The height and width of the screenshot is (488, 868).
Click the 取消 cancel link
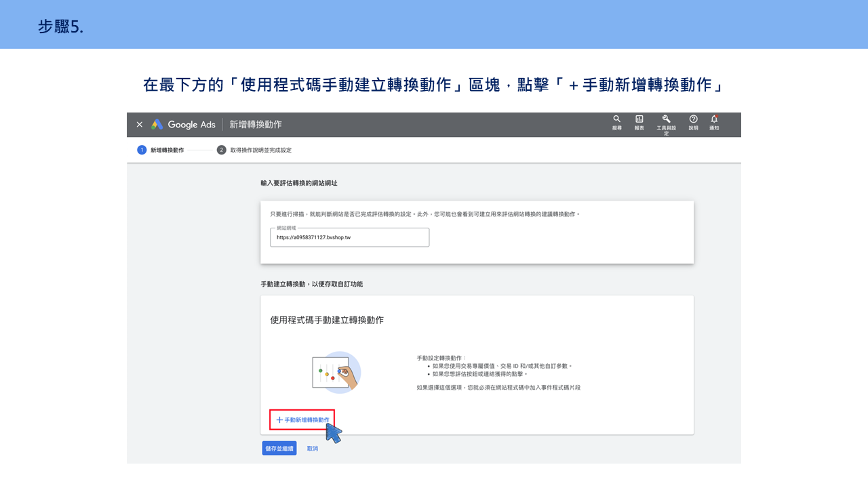point(312,449)
